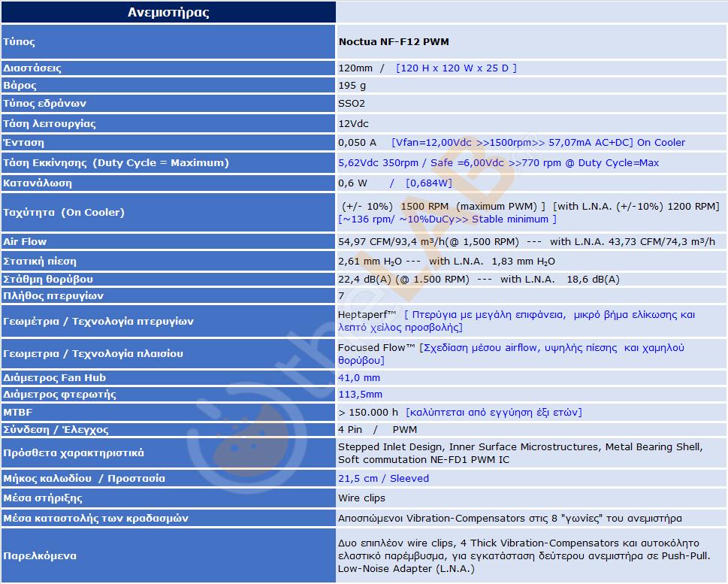Select the '[120 H x 120 W x 25 D ]' dimensions
This screenshot has width=728, height=584.
pyautogui.click(x=456, y=68)
